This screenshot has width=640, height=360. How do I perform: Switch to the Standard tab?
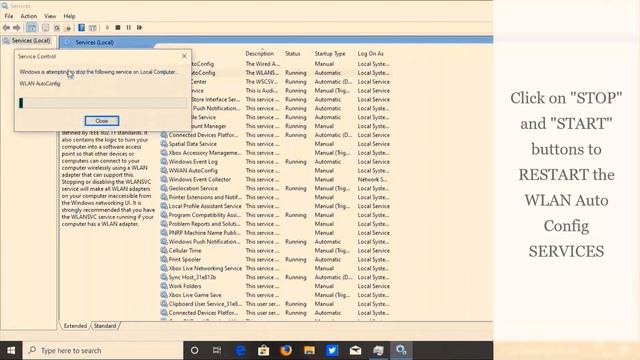pyautogui.click(x=105, y=326)
